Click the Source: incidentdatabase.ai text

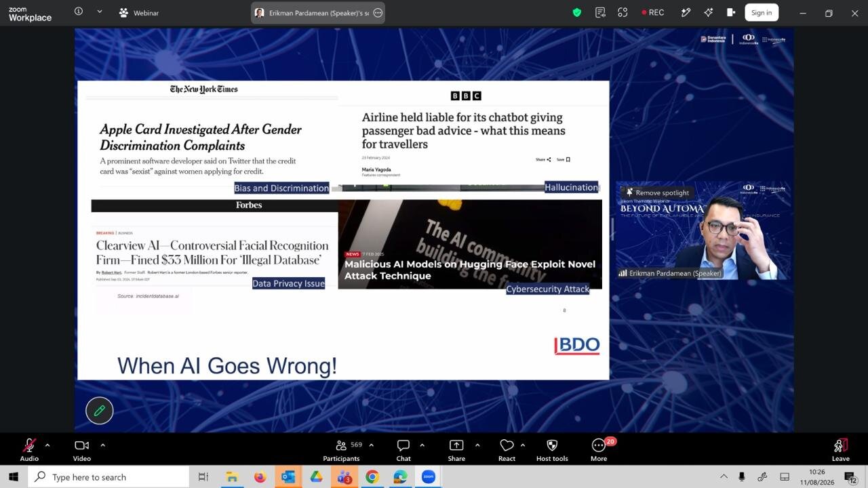(148, 296)
